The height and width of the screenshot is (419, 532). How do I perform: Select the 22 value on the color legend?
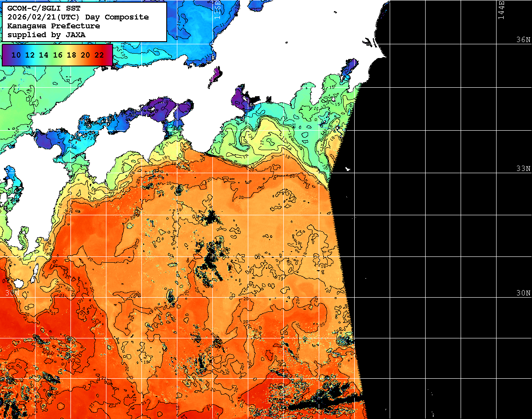(99, 55)
